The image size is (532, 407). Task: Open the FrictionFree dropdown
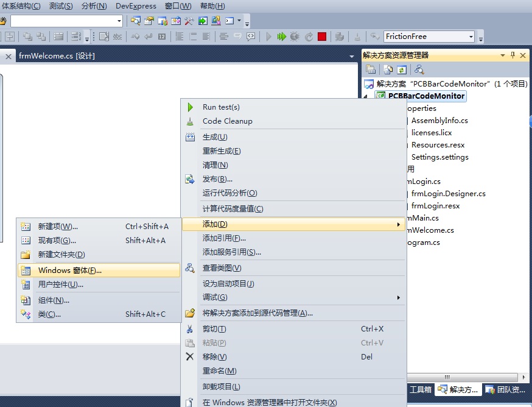click(471, 37)
